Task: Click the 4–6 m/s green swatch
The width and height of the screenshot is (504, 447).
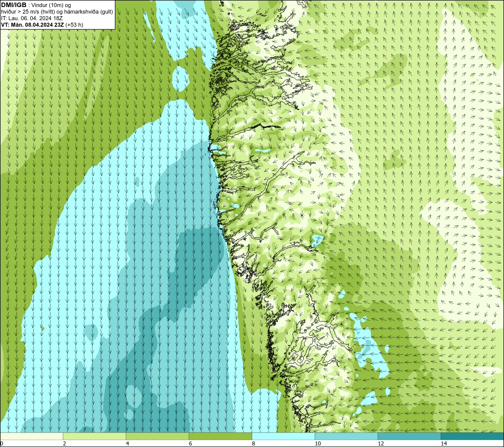Action: (x=157, y=436)
